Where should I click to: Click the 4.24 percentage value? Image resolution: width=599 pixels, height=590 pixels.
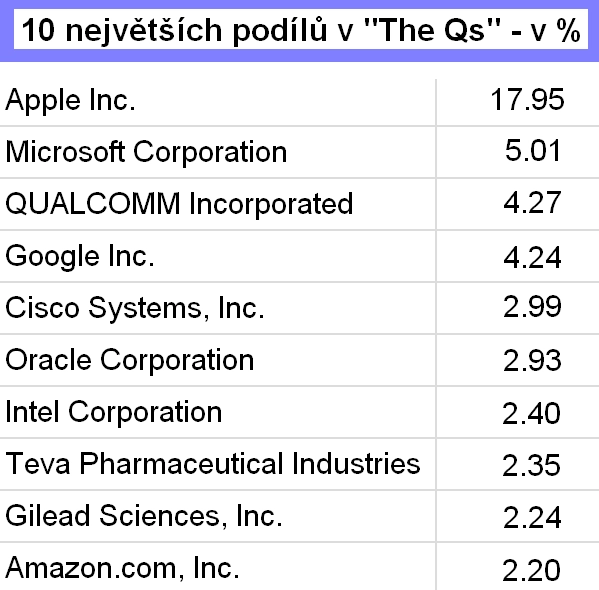[533, 258]
